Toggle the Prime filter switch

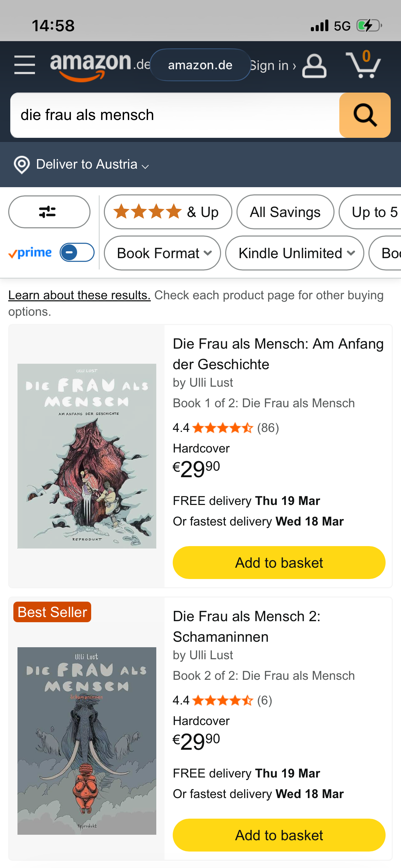coord(77,253)
